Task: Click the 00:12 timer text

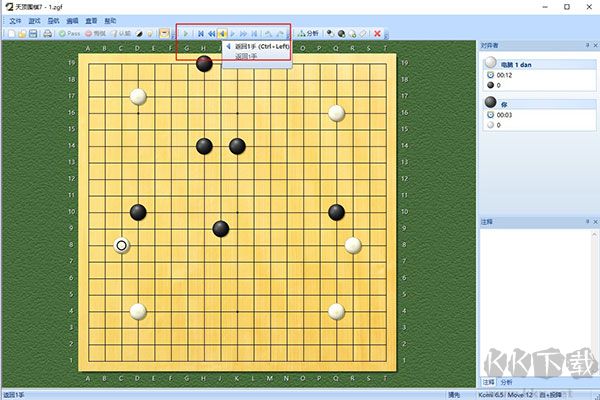Action: point(504,75)
